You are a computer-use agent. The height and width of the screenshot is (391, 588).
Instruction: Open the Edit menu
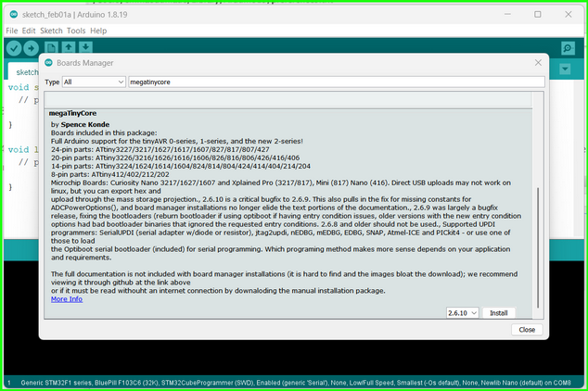click(x=31, y=31)
